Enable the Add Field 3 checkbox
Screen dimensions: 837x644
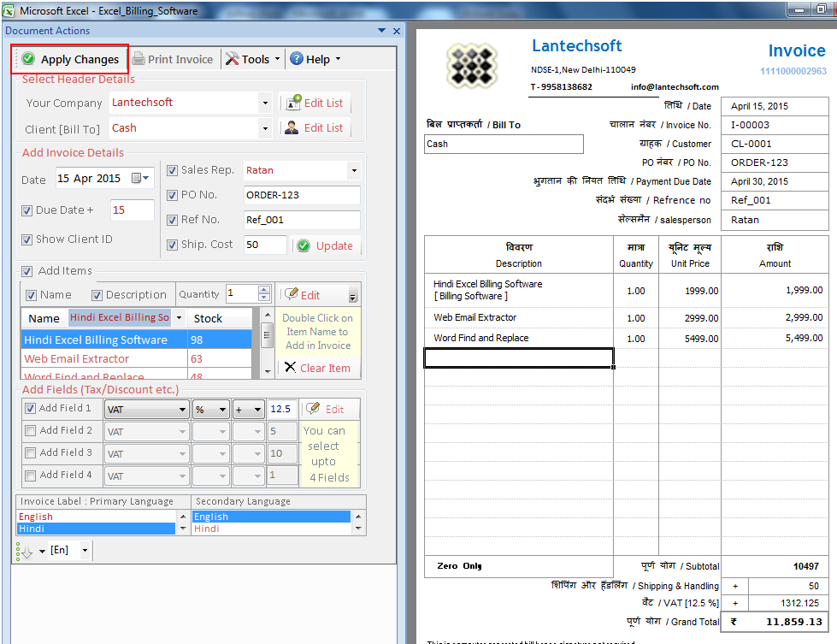[31, 452]
